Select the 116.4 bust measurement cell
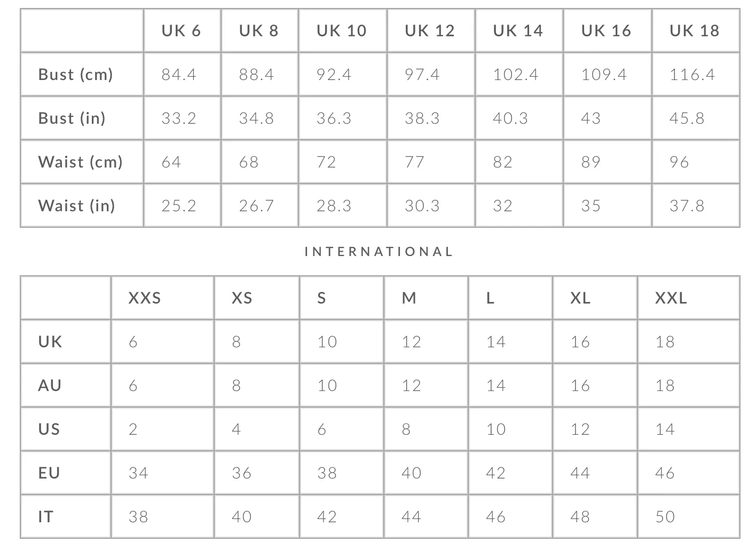 (x=692, y=75)
